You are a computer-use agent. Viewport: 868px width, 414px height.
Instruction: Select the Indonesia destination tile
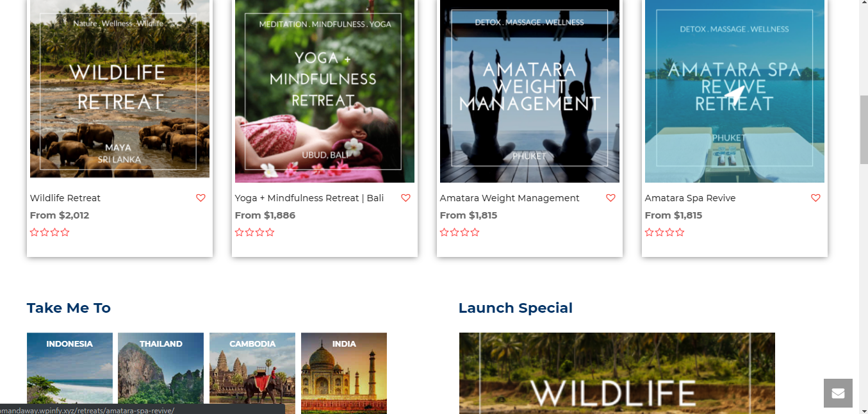coord(70,373)
